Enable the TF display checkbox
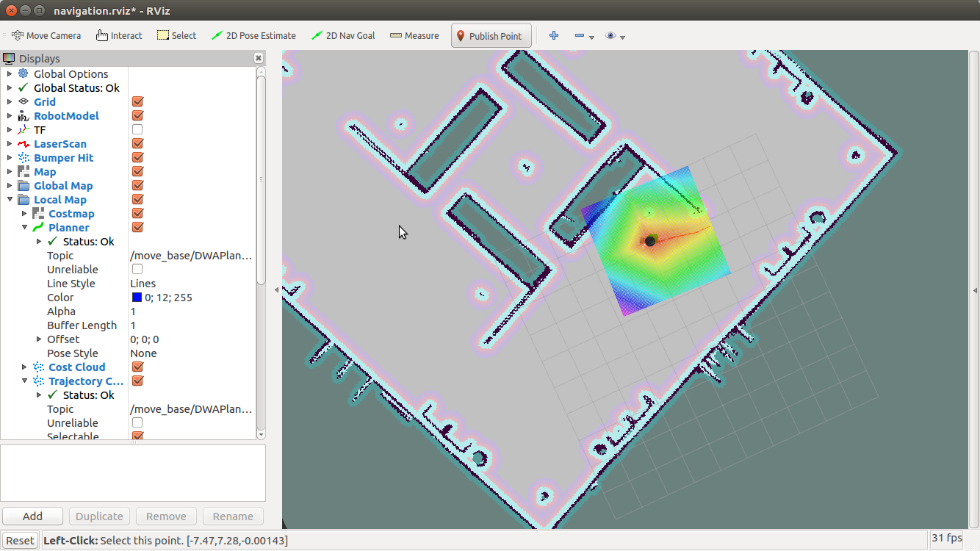This screenshot has width=980, height=551. [x=137, y=129]
